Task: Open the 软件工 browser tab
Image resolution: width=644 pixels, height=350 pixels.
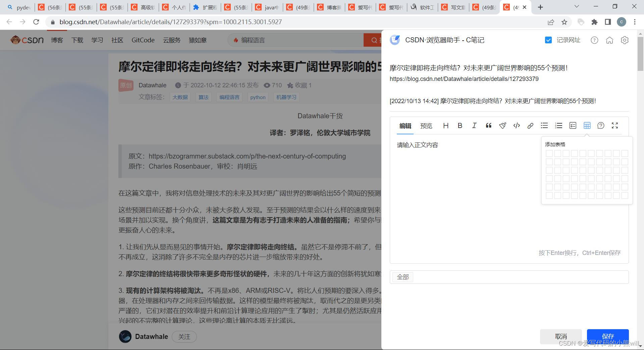Action: pyautogui.click(x=423, y=7)
